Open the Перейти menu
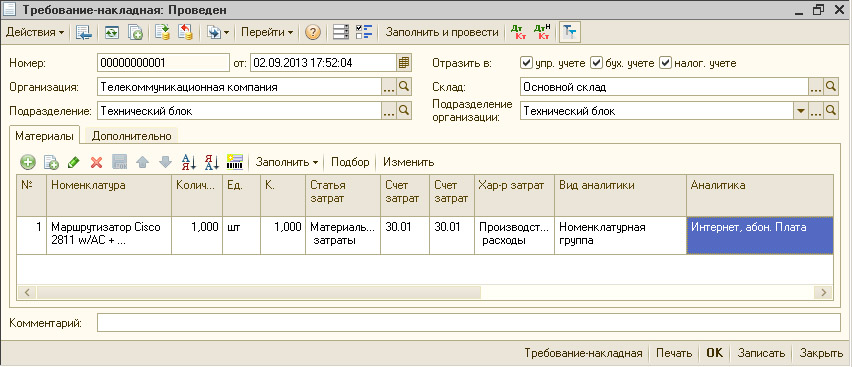 tap(267, 33)
